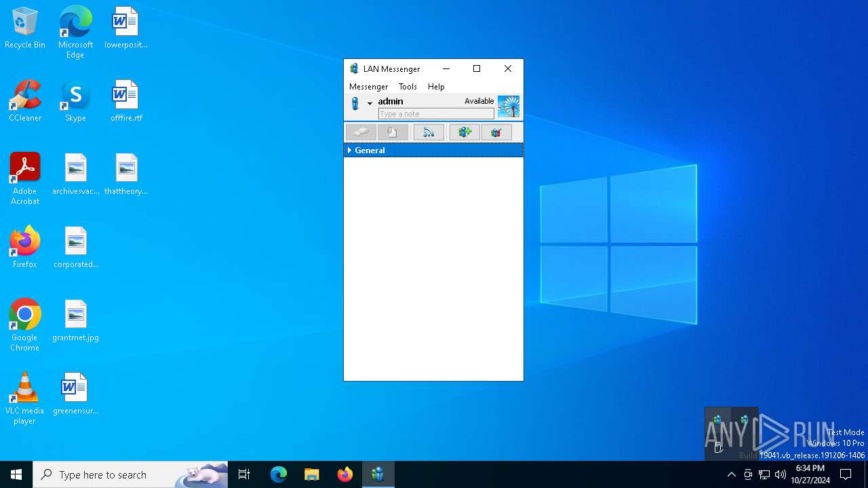Click the send file paperclip toolbar button
This screenshot has width=868, height=488.
pos(393,132)
